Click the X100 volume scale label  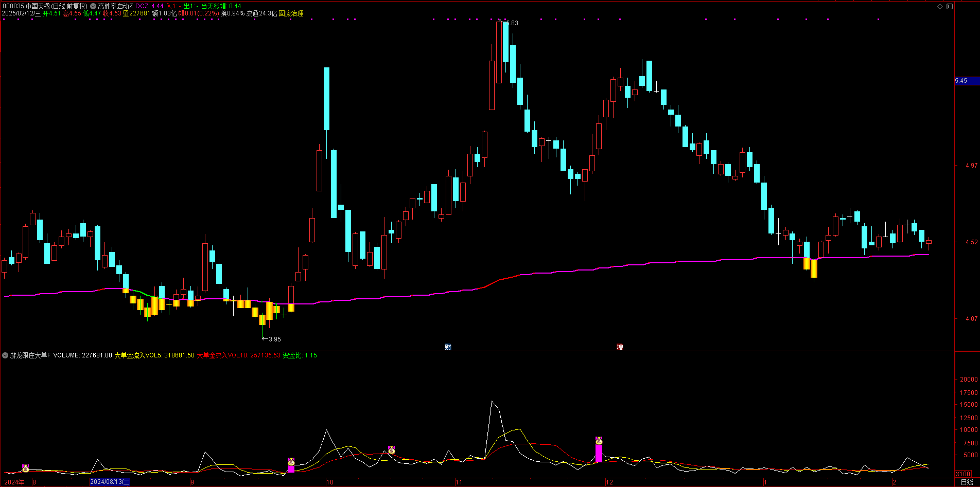click(x=963, y=474)
